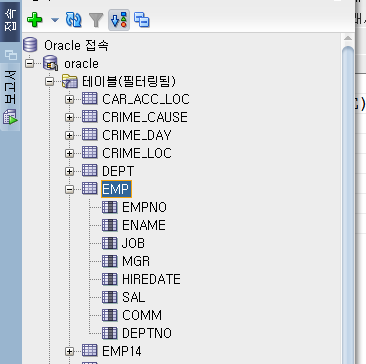
Task: Click the oracle connection icon
Action: [x=51, y=63]
